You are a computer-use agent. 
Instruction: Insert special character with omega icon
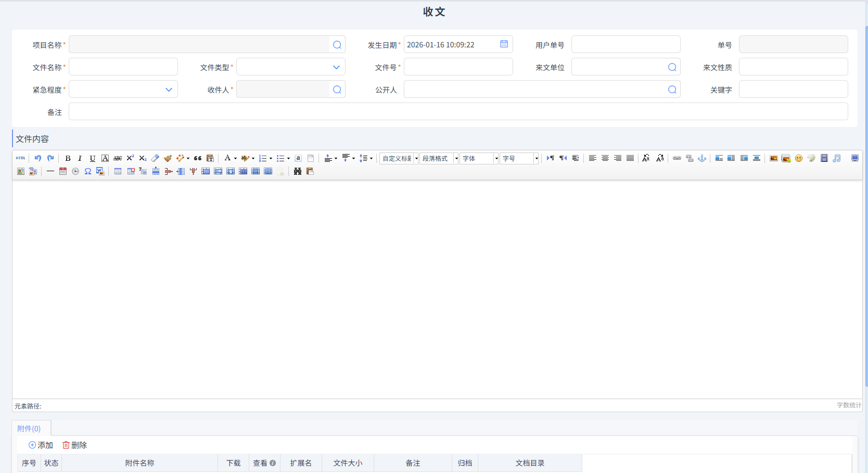[88, 171]
